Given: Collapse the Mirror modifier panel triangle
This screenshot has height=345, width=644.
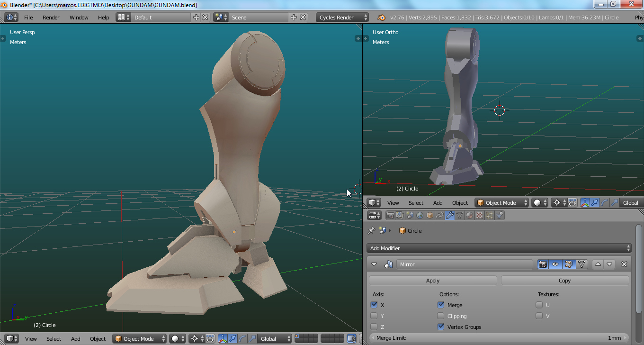Looking at the screenshot, I should (374, 264).
